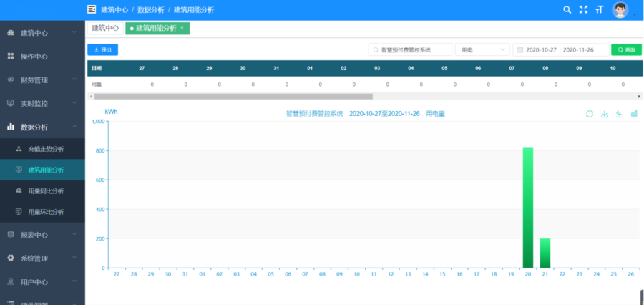
Task: Toggle fullscreen mode icon
Action: (583, 10)
